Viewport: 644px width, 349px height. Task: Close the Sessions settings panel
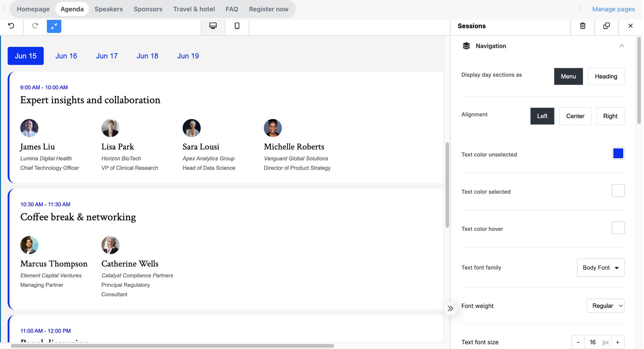(630, 26)
